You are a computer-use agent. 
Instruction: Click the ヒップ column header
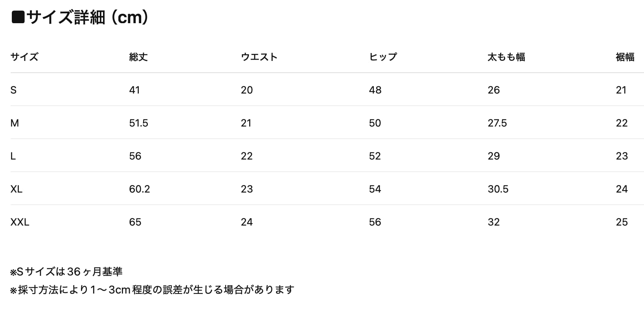pyautogui.click(x=383, y=57)
